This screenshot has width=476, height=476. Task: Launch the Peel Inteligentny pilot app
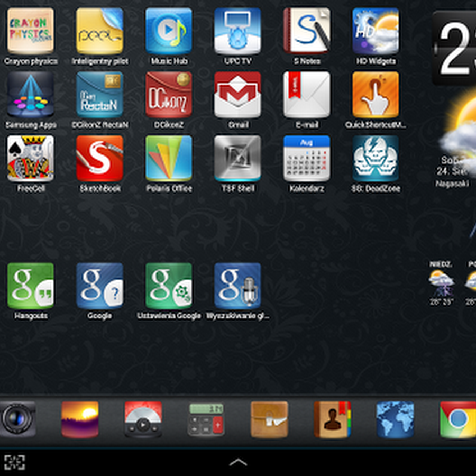pos(99,31)
